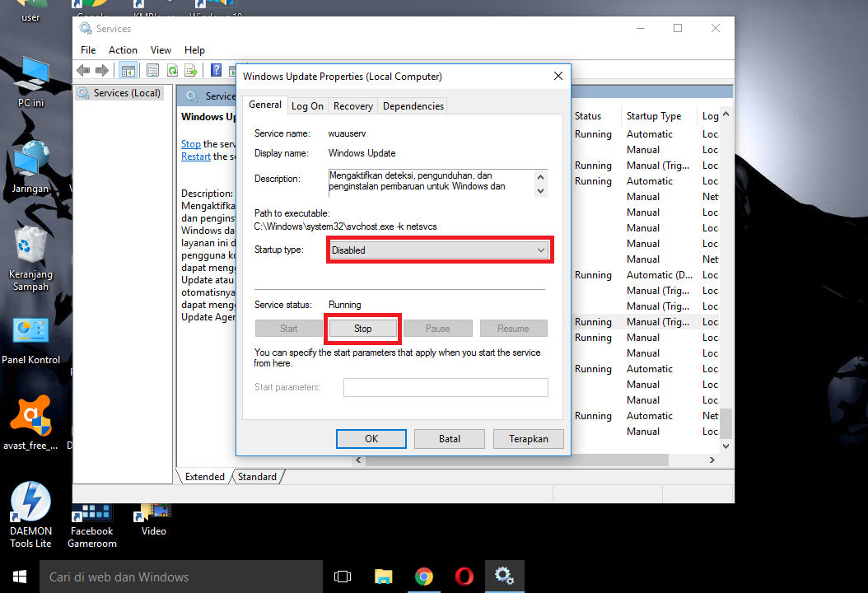The height and width of the screenshot is (593, 868).
Task: Open the Services gear icon in the taskbar
Action: (x=505, y=576)
